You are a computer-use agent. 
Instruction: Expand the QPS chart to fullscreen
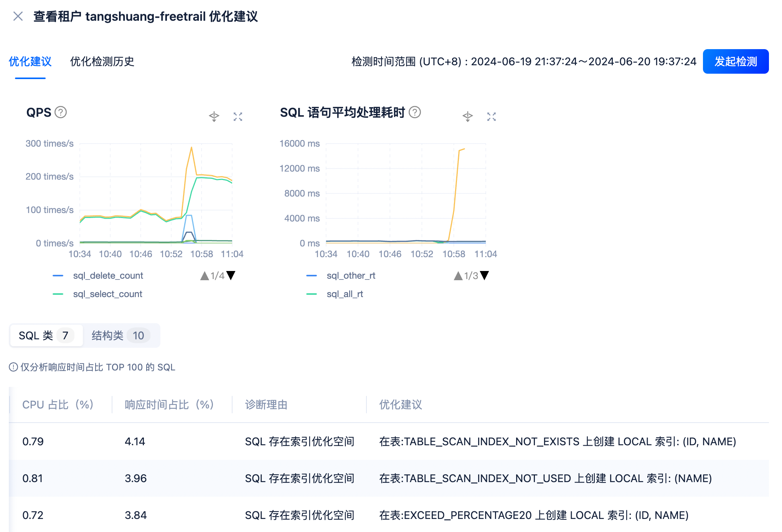coord(238,117)
